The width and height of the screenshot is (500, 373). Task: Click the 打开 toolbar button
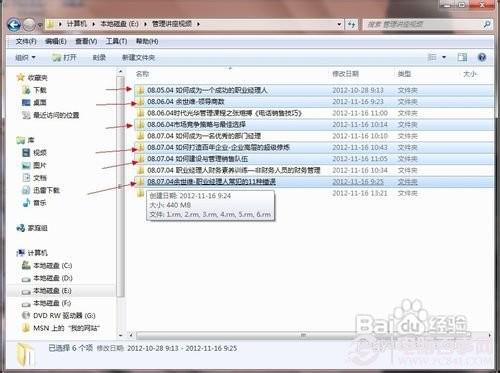pos(65,57)
